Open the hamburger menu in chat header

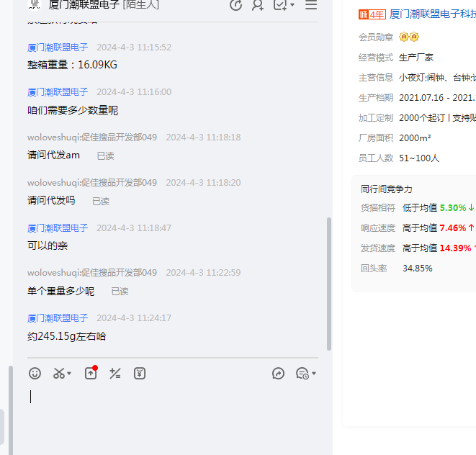311,5
